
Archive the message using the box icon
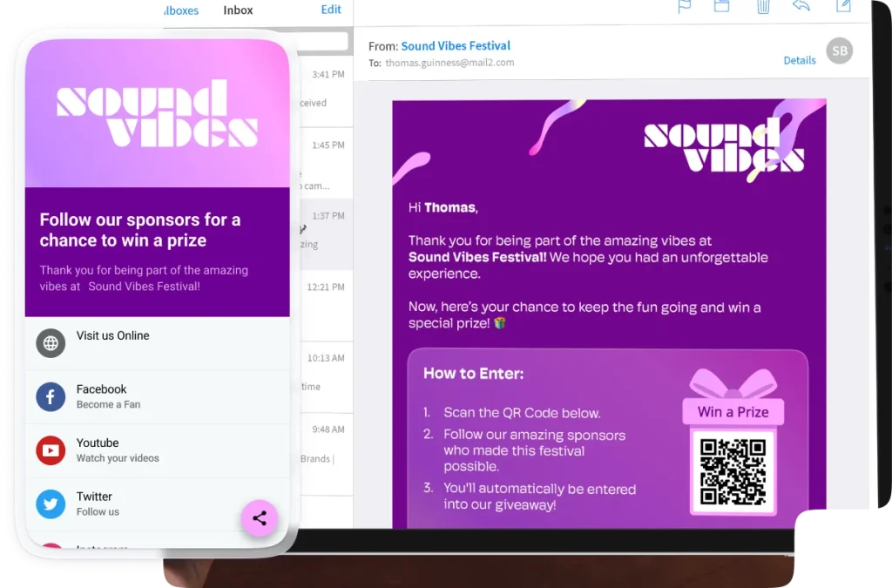click(721, 7)
